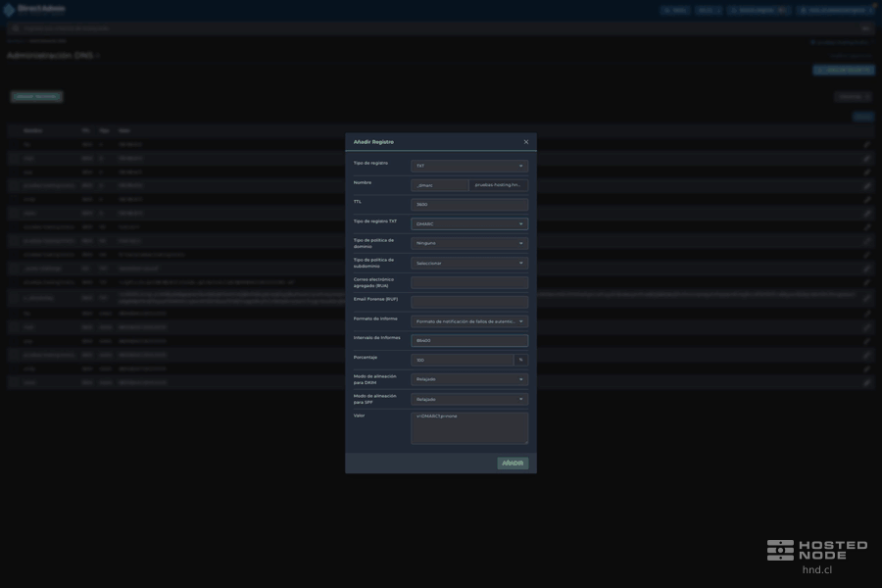The width and height of the screenshot is (882, 588).
Task: Click the "Tipo de registro TXT" label
Action: tap(375, 221)
